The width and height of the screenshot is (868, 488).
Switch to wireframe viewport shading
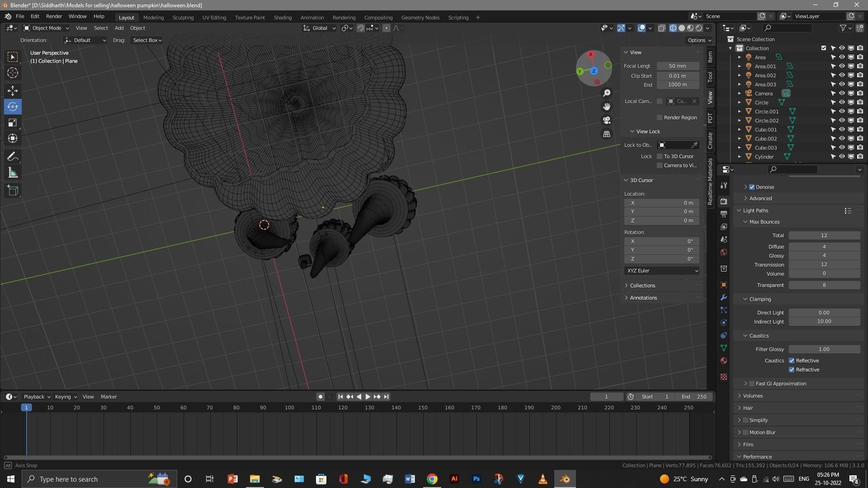tap(673, 28)
